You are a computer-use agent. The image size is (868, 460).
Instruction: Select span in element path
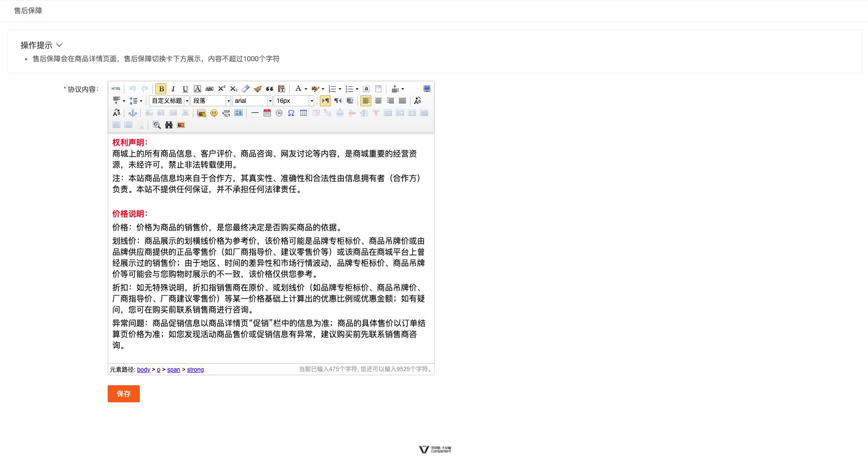click(173, 370)
